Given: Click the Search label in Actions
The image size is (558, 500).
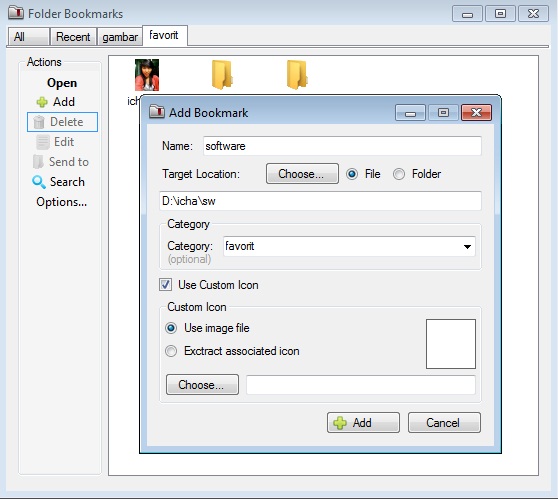Looking at the screenshot, I should [67, 182].
